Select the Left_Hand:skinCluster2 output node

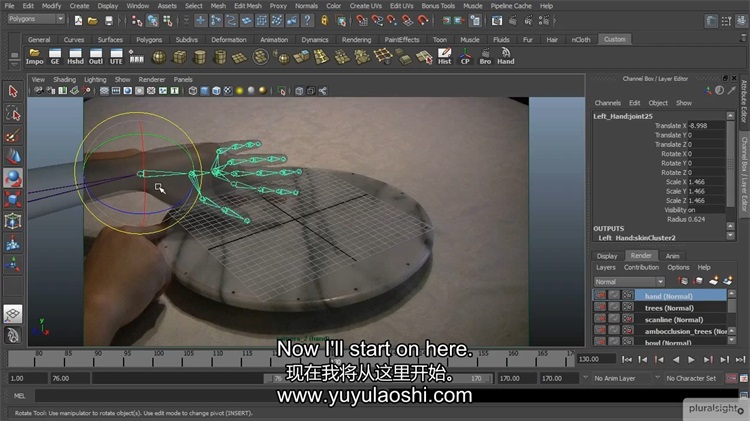coord(636,238)
